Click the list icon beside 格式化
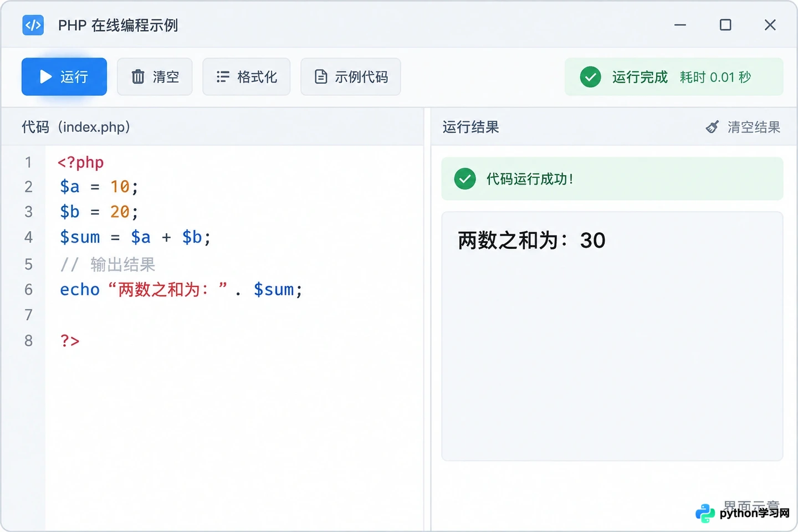The height and width of the screenshot is (532, 798). pyautogui.click(x=223, y=76)
